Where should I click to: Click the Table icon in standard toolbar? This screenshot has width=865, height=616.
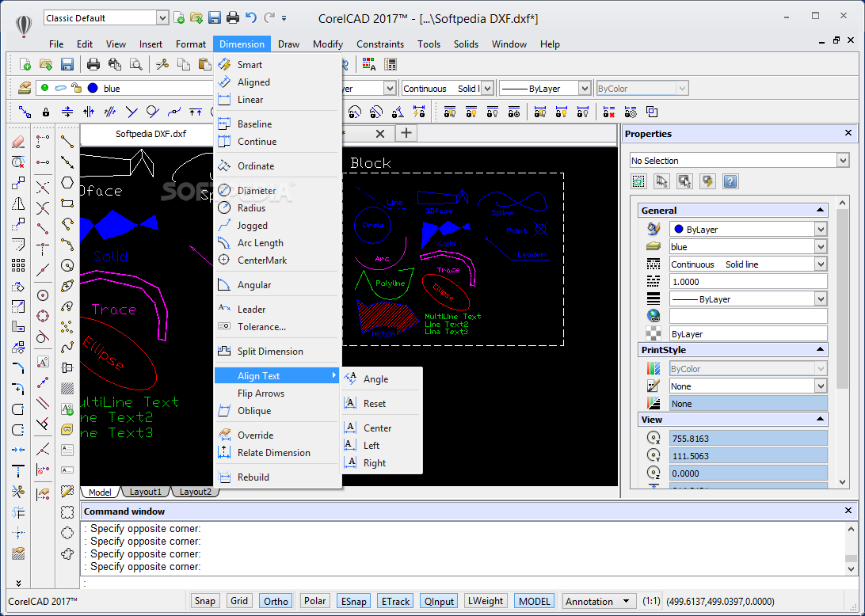pyautogui.click(x=391, y=64)
